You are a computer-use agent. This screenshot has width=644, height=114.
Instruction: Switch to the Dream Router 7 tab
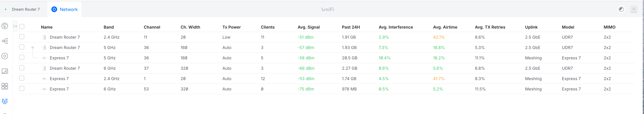26,9
